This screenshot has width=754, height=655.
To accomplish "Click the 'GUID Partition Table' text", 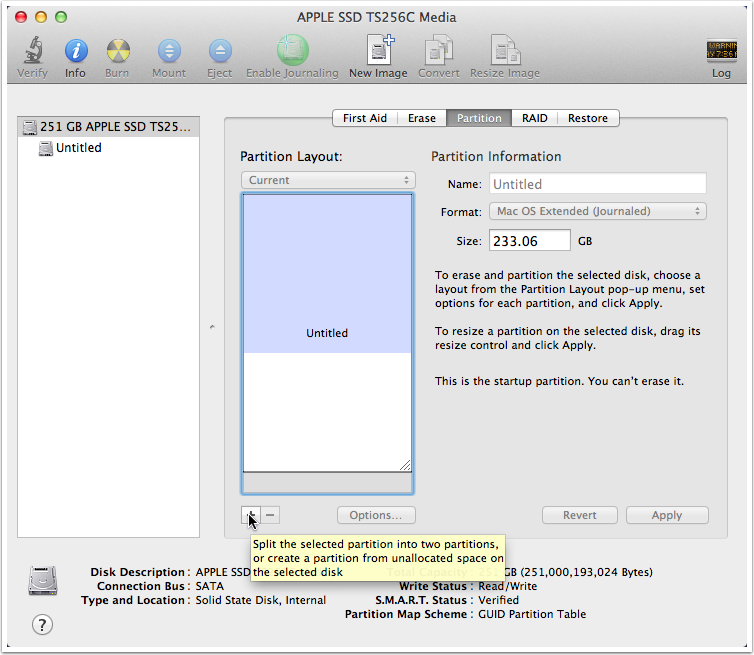I will 532,614.
